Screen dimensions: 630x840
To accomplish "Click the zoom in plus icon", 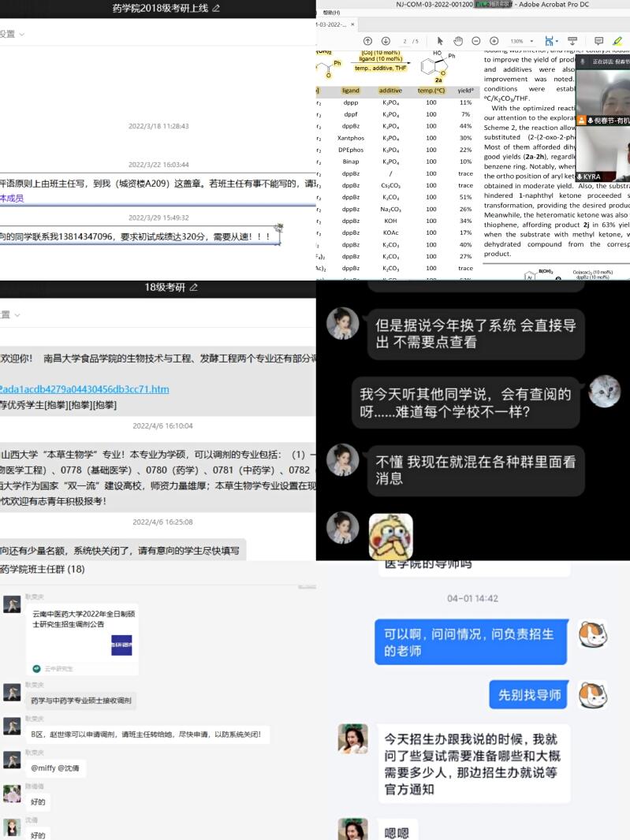I will 494,41.
